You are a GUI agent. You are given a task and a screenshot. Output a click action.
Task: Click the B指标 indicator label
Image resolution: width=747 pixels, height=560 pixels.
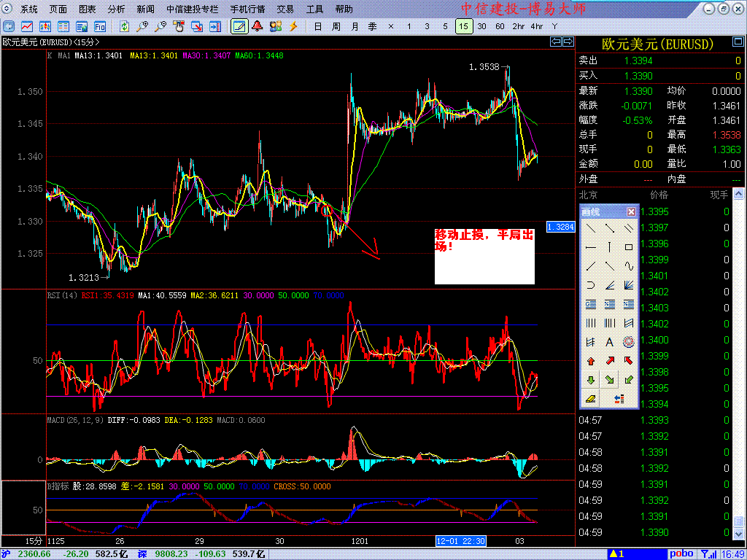click(58, 486)
